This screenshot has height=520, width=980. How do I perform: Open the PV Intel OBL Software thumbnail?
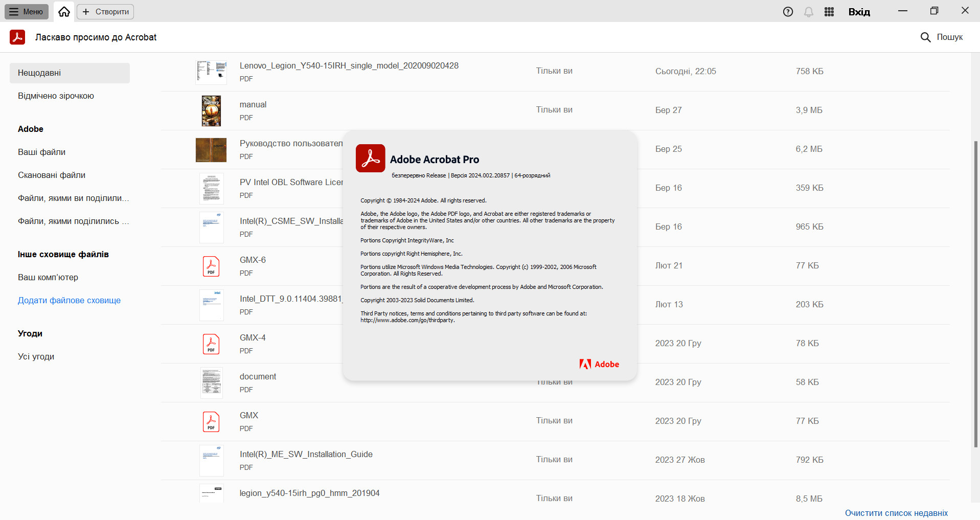click(211, 189)
